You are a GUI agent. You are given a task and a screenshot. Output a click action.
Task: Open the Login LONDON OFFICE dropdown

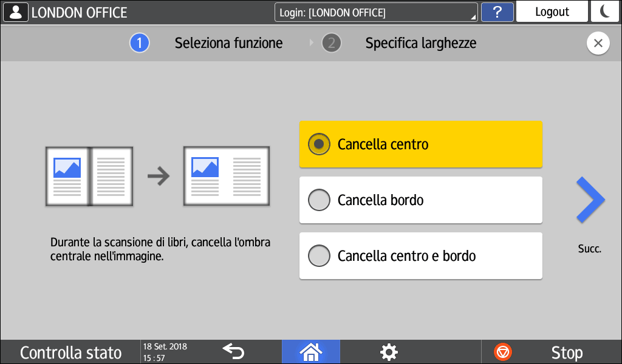(376, 12)
